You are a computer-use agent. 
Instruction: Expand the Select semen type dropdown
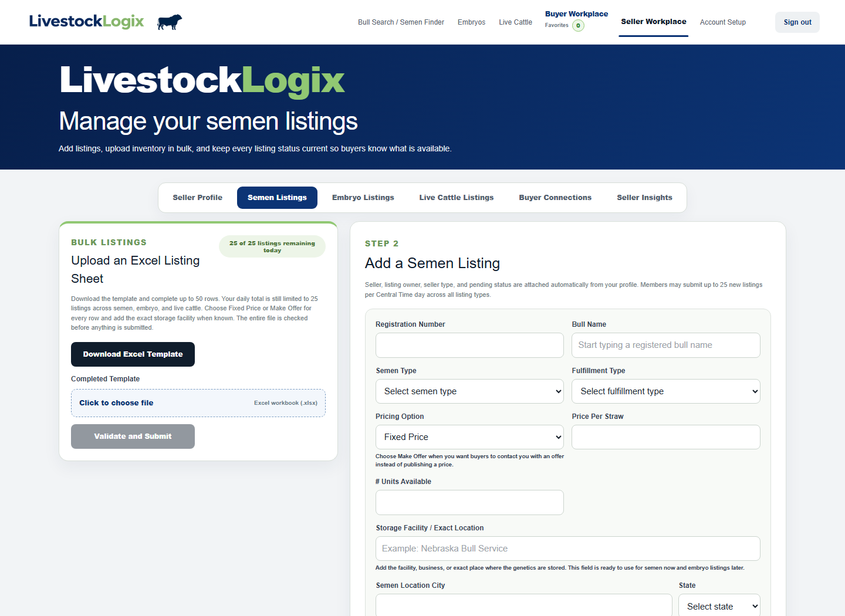(x=469, y=391)
